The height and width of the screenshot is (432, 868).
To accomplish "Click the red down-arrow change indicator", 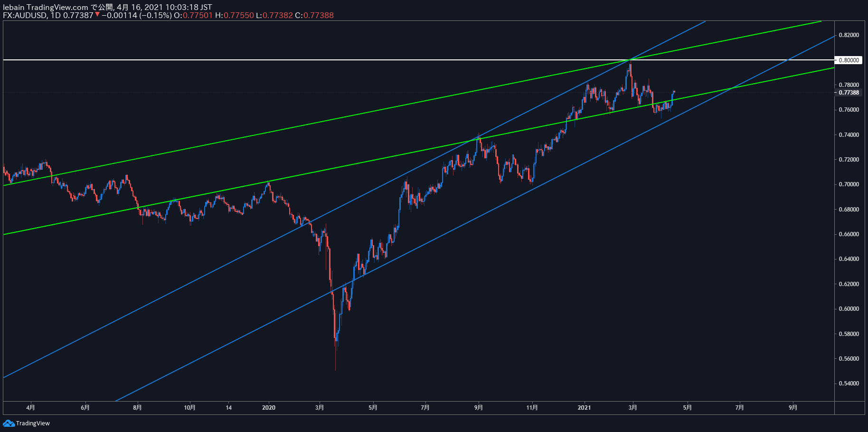I will [x=97, y=15].
